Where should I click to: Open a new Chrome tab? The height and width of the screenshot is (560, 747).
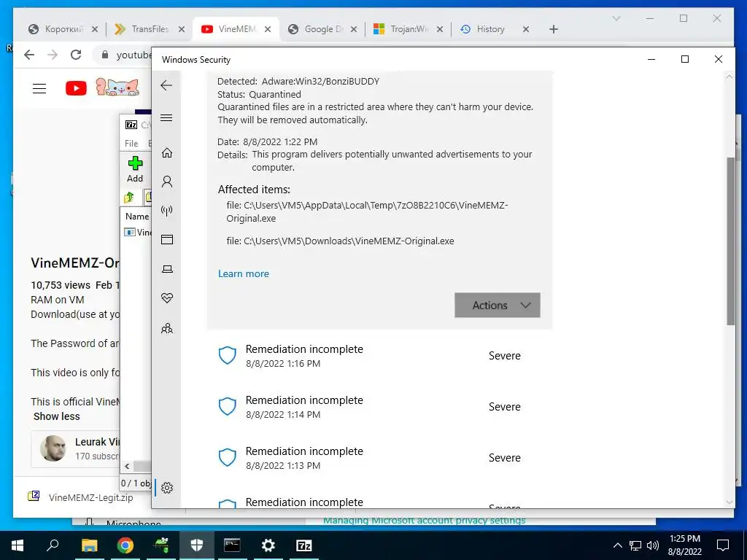(x=553, y=29)
